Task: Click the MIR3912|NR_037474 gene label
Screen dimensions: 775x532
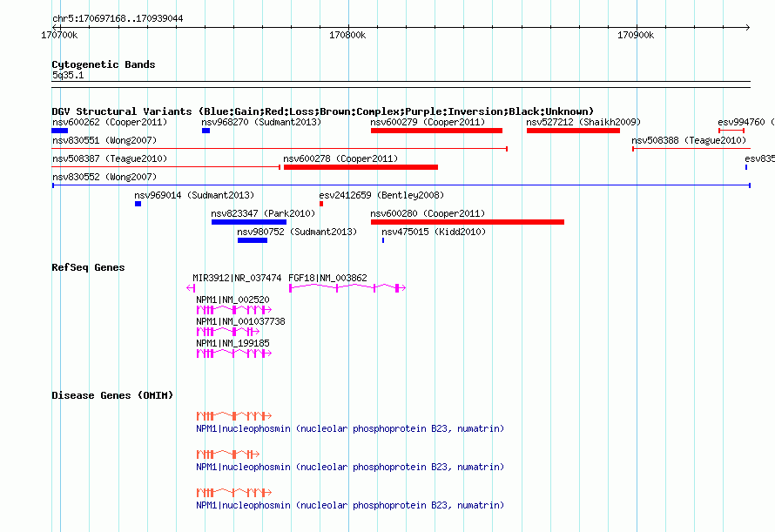Action: [x=237, y=278]
